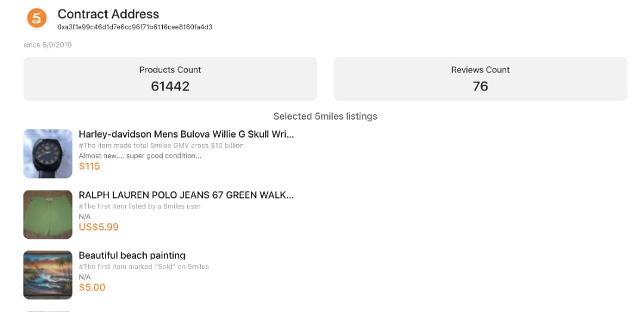Open the RALPH LAUREN POLO JEANS listing title
Screen dimensions: 644x312
(186, 195)
